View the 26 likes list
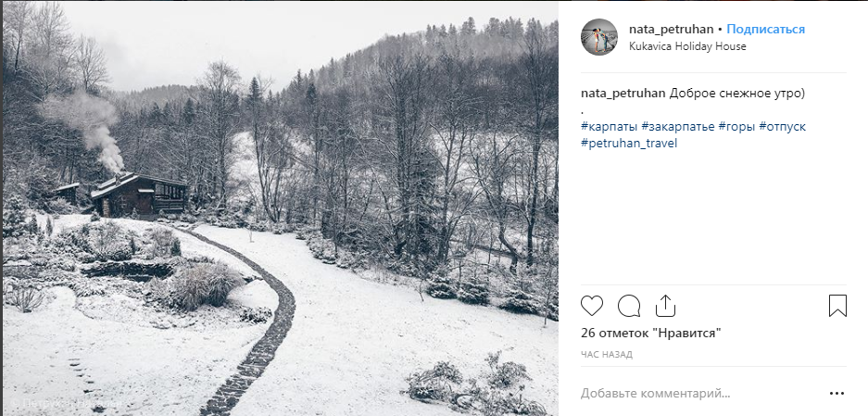868x416 pixels. (x=650, y=333)
